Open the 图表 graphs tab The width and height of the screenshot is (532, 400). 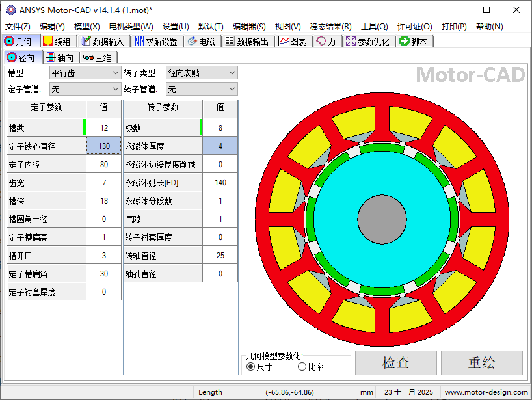(x=293, y=42)
